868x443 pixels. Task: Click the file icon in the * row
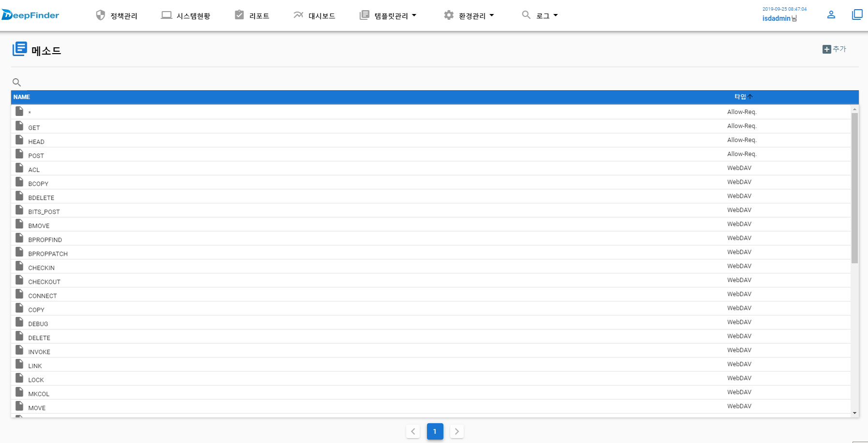[19, 111]
